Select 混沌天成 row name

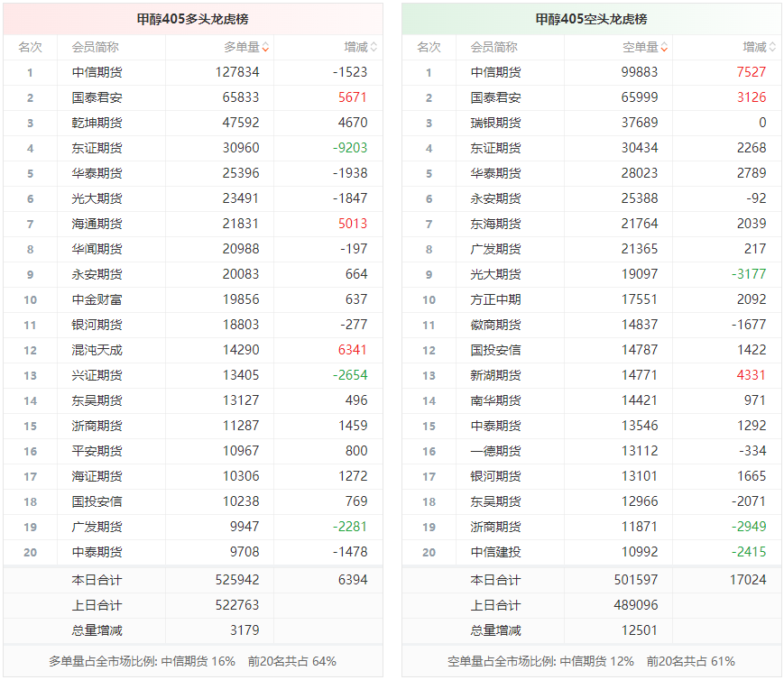(x=97, y=350)
